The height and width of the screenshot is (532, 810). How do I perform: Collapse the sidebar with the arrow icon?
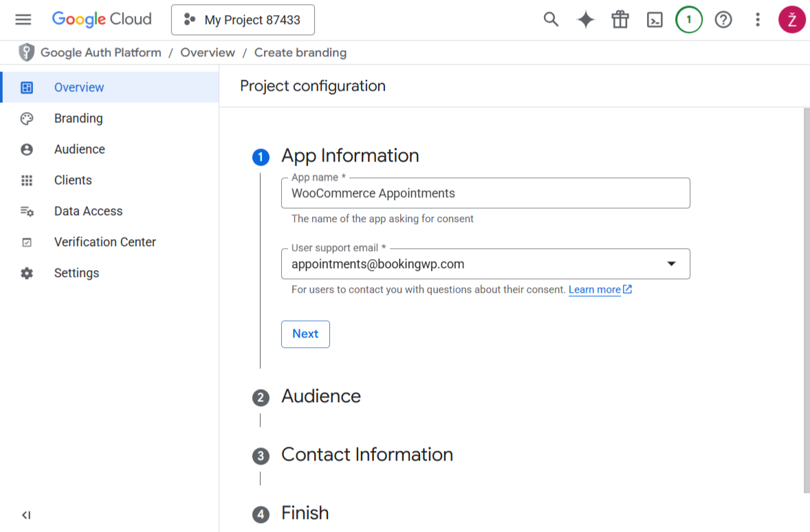pos(26,515)
